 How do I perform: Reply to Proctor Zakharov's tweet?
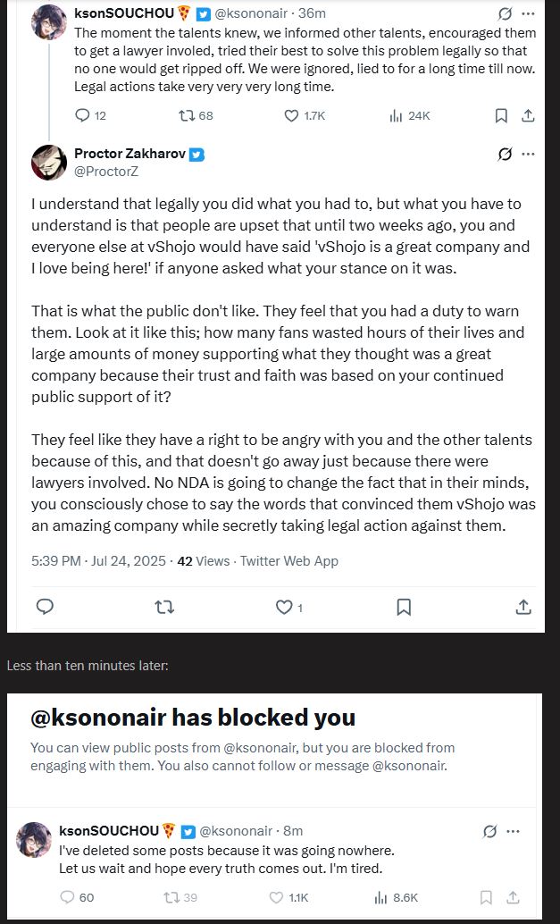[45, 607]
